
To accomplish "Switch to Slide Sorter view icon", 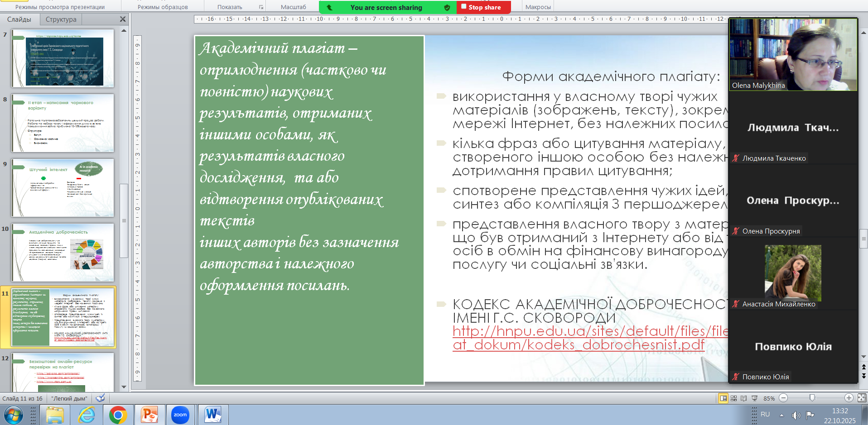I will (x=733, y=398).
